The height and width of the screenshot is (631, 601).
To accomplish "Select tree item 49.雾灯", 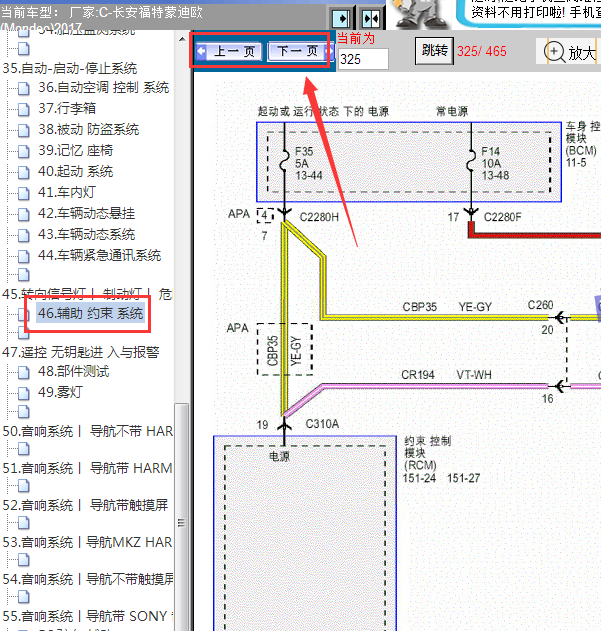I will pyautogui.click(x=60, y=392).
